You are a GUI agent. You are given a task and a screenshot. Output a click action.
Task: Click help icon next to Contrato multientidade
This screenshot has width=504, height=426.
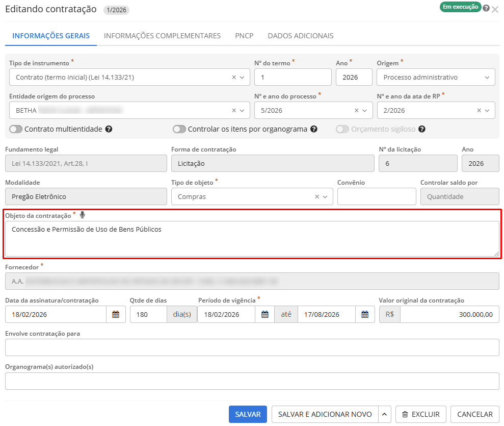pos(109,130)
